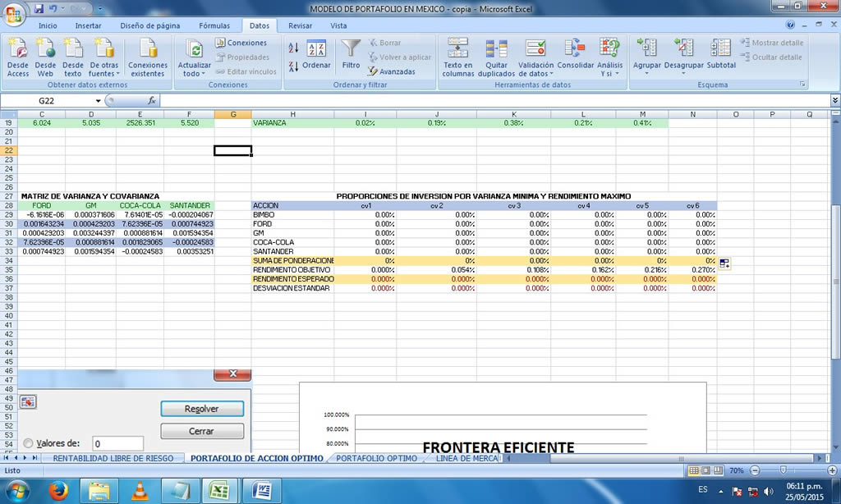Click the vertical scrollbar thumb
This screenshot has width=841, height=504.
coord(835,282)
